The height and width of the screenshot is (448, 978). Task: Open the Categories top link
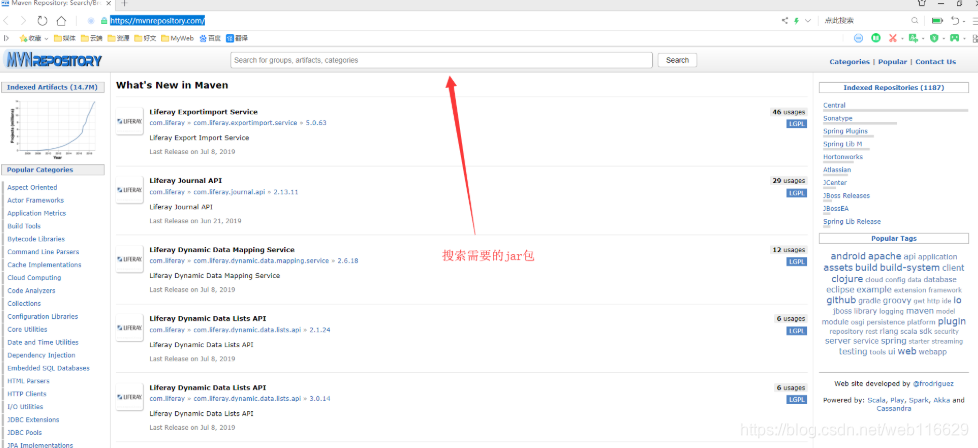tap(849, 62)
